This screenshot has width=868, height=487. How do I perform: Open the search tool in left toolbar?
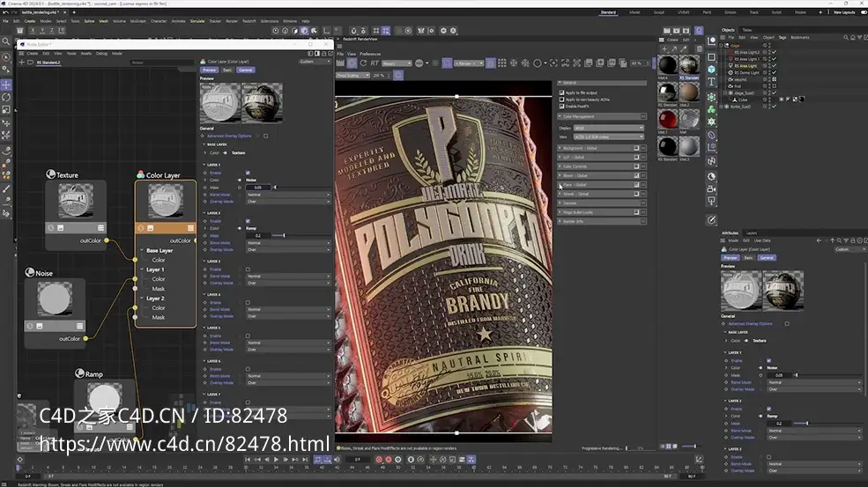6,41
